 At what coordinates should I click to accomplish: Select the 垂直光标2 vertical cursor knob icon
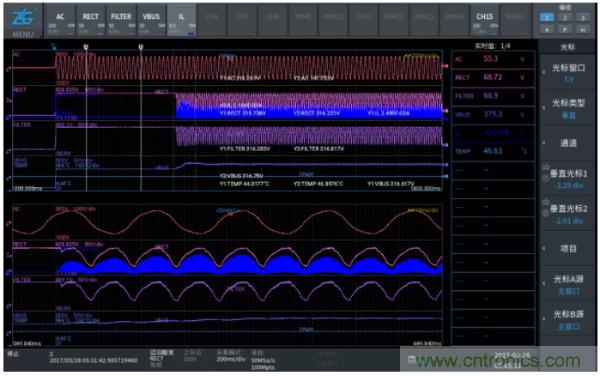tap(546, 213)
